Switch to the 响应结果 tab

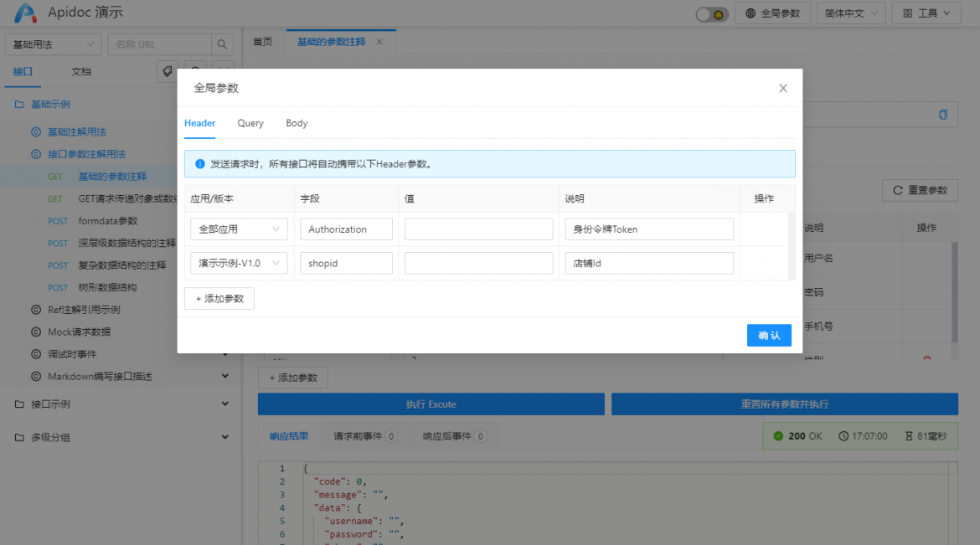[x=289, y=436]
